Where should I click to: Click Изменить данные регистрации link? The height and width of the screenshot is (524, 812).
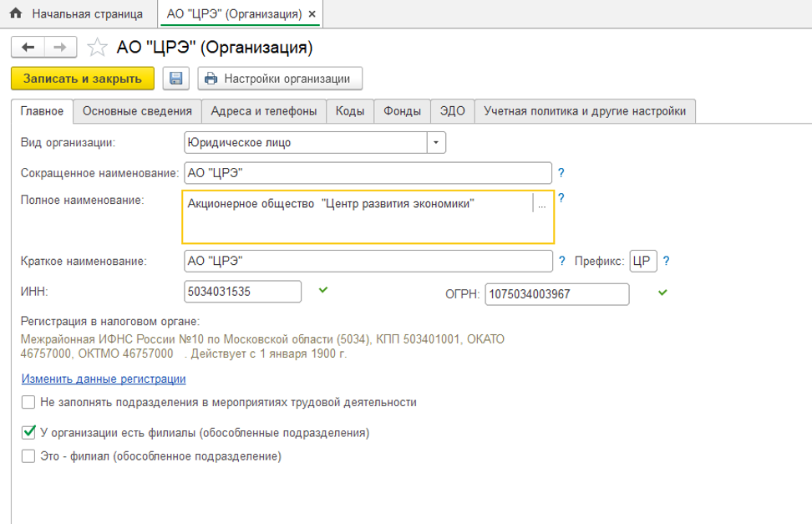coord(104,379)
